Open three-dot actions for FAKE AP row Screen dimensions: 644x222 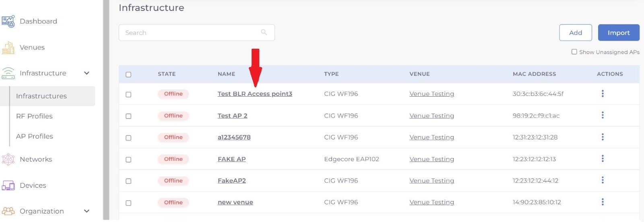[603, 159]
